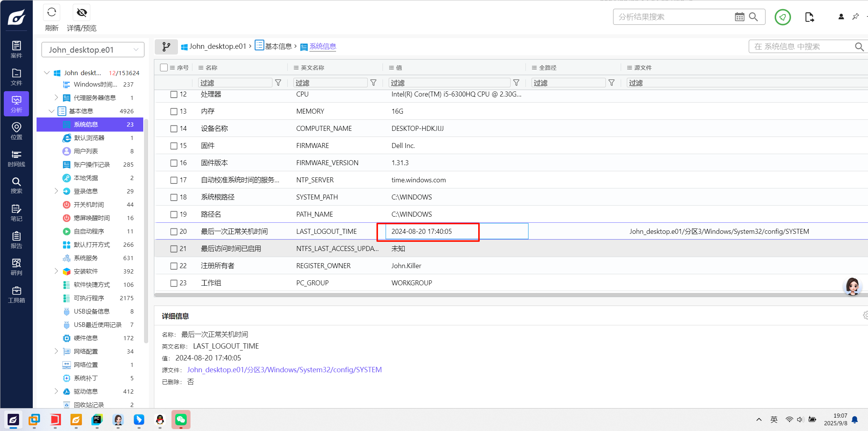Click the branch view icon beside breadcrumb
The height and width of the screenshot is (431, 868).
(x=166, y=47)
